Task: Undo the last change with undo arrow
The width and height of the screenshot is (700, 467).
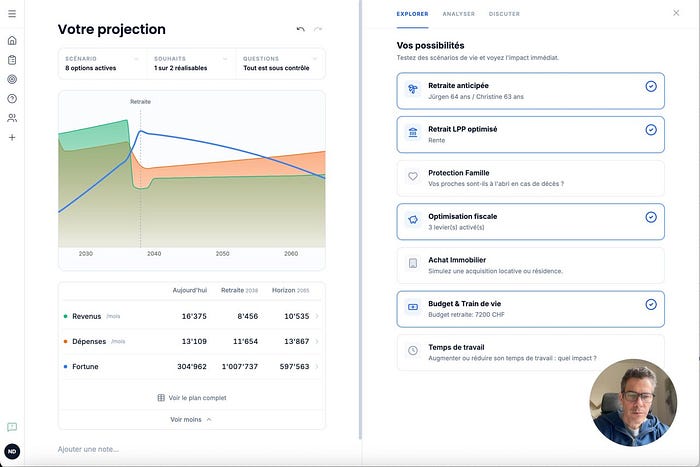Action: coord(301,30)
